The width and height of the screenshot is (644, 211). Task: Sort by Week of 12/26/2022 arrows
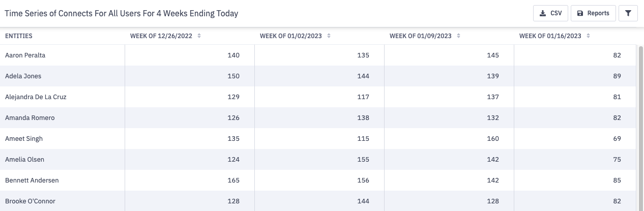[199, 36]
